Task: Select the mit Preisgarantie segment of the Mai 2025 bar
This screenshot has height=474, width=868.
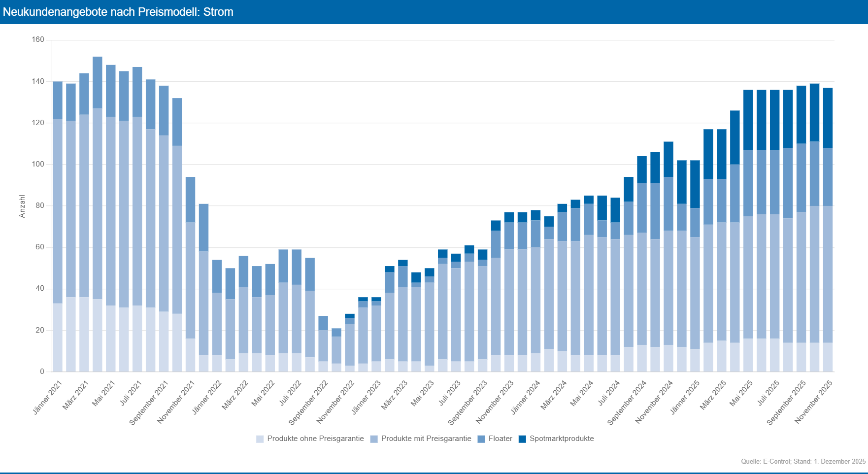Action: [x=748, y=277]
